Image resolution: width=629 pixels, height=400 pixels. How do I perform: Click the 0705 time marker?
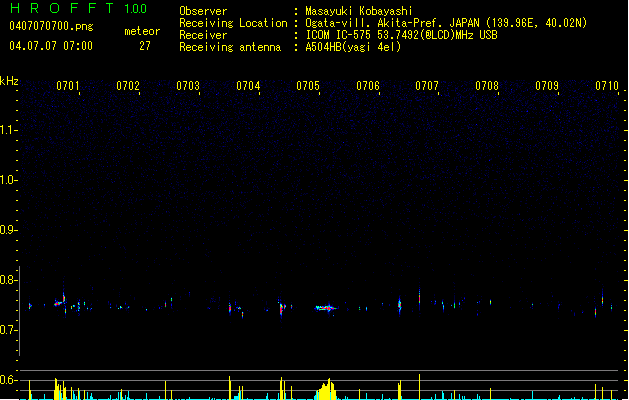click(x=308, y=86)
